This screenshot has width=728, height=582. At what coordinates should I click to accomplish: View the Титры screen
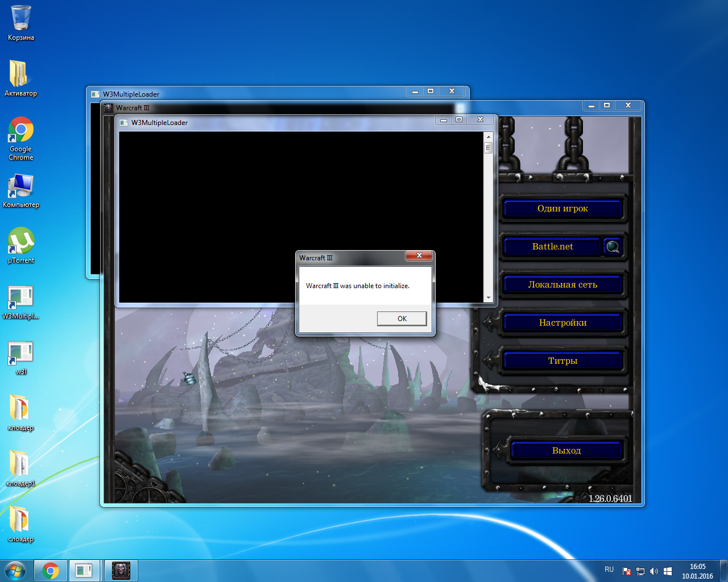(x=562, y=361)
